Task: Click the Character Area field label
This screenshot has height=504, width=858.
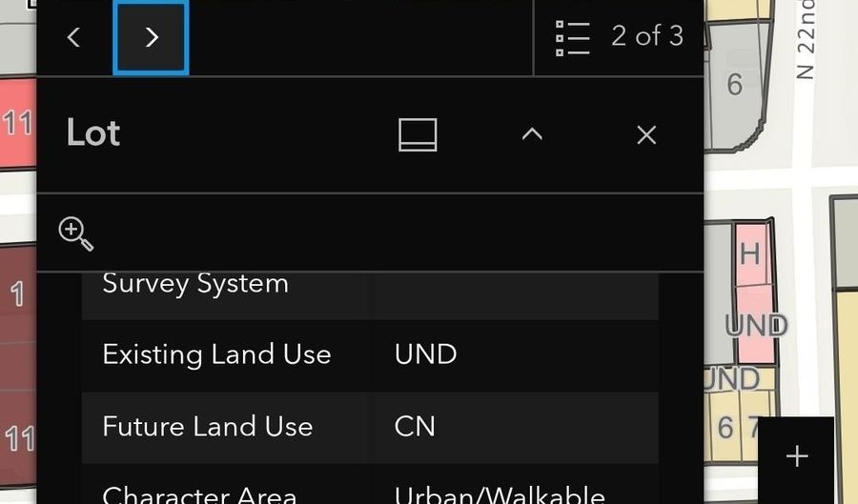Action: (x=199, y=495)
